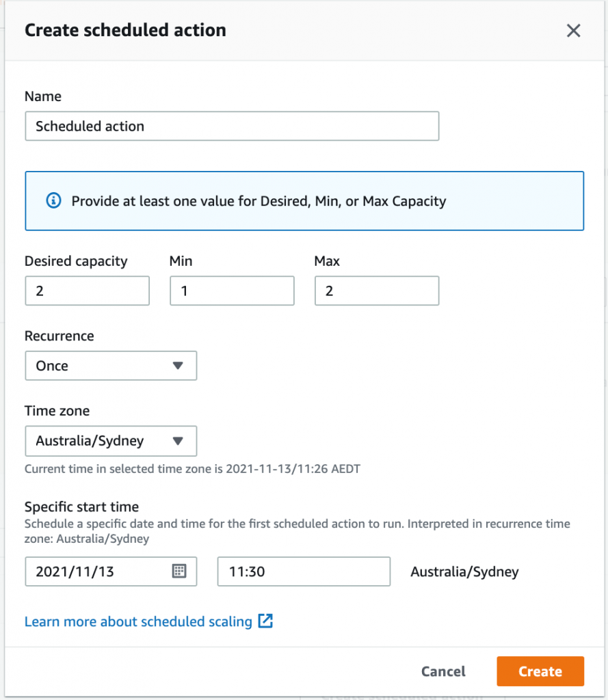
Task: Click the blue informational capacity banner
Action: tap(304, 201)
